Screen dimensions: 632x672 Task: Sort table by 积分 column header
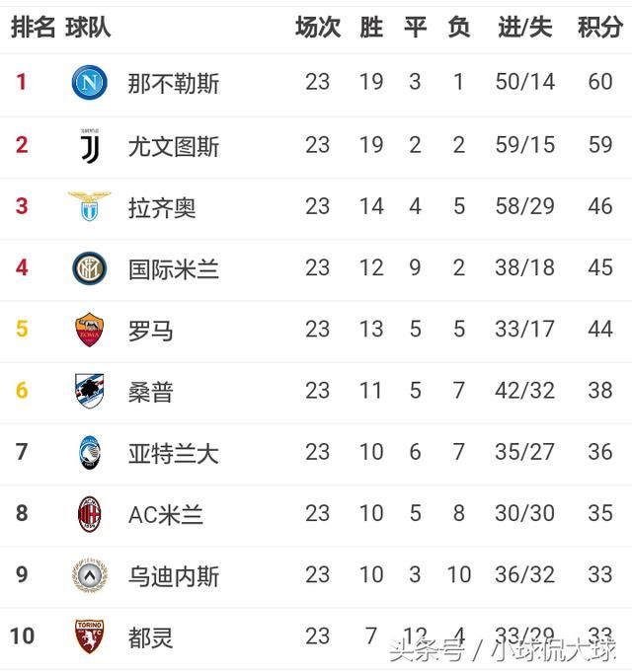599,28
